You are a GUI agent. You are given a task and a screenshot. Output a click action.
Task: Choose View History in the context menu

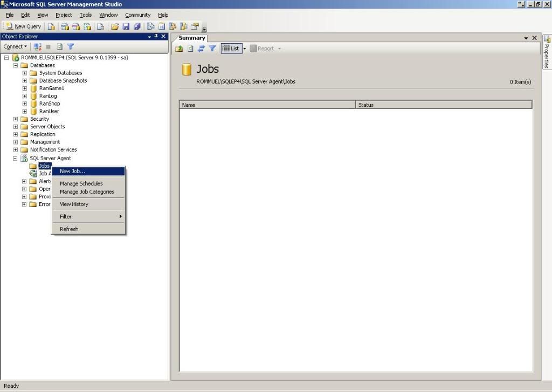point(74,204)
